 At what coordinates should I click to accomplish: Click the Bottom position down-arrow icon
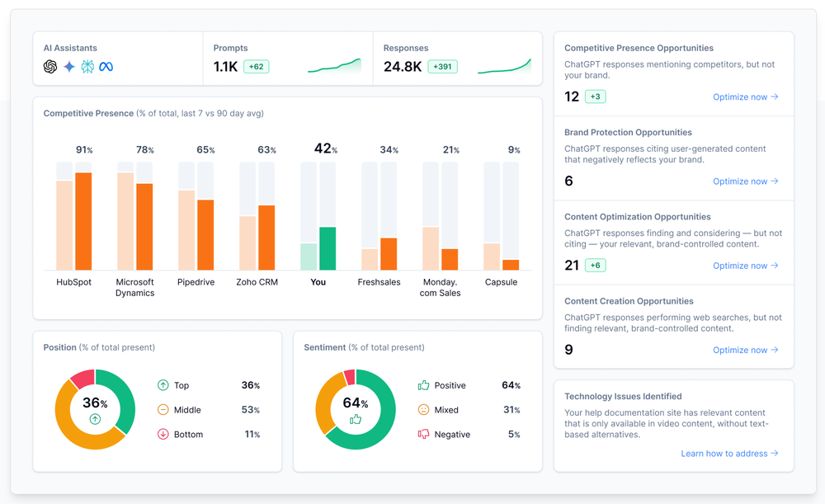pos(163,434)
